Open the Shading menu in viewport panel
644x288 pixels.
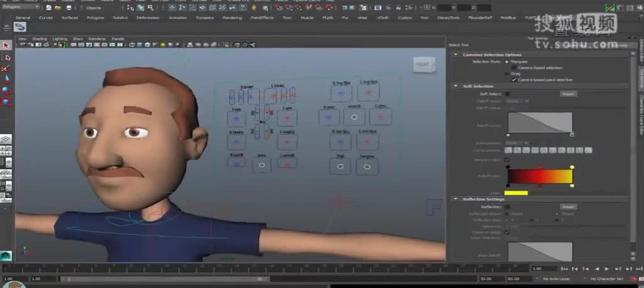(x=39, y=38)
